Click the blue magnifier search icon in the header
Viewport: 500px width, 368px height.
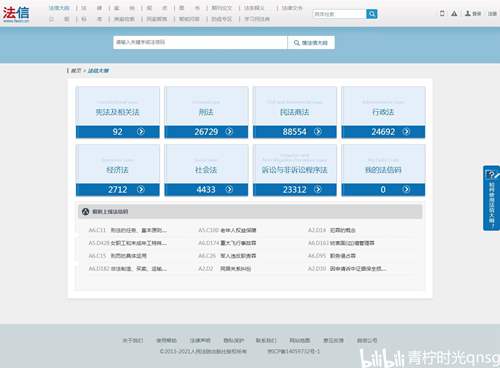pos(372,14)
